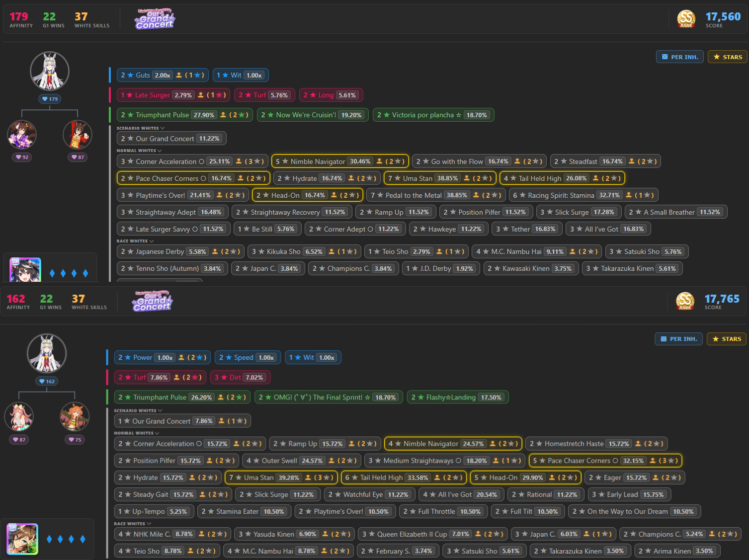Click the A Small Breather skill chip
The image size is (749, 560).
[676, 212]
